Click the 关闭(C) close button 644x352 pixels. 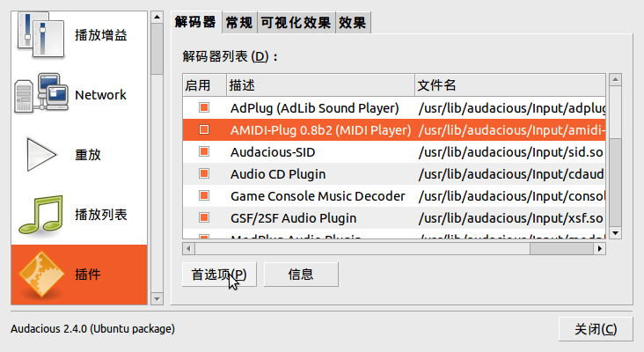coord(596,329)
